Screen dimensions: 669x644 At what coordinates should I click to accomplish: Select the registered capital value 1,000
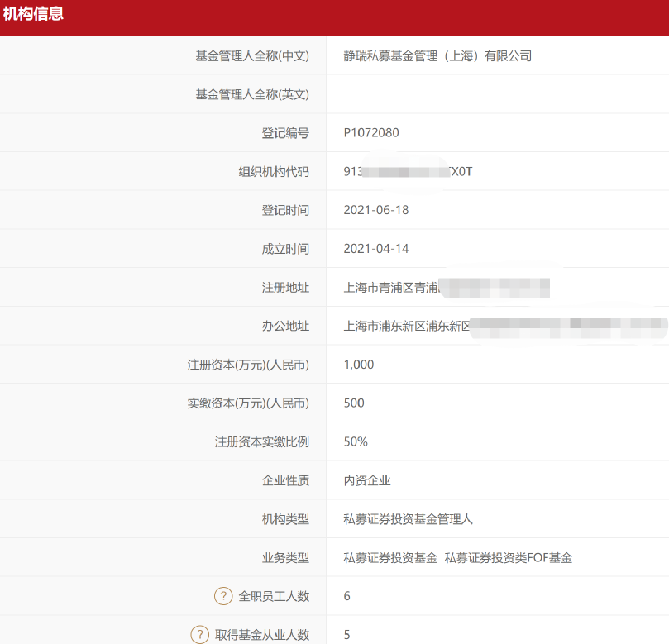[359, 364]
